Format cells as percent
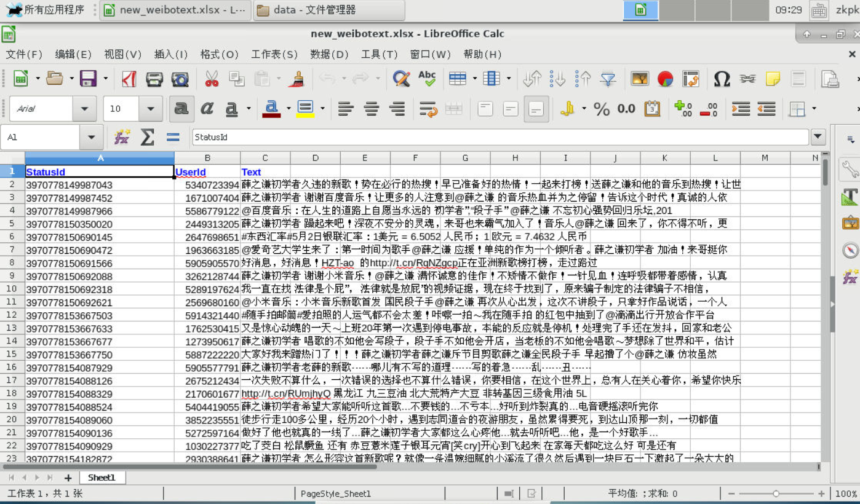 (x=602, y=109)
